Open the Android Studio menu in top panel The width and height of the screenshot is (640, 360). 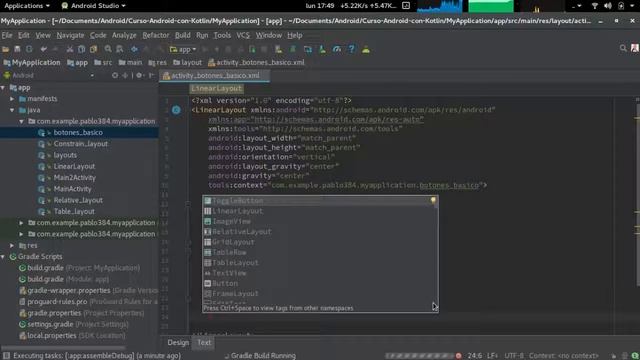[93, 6]
